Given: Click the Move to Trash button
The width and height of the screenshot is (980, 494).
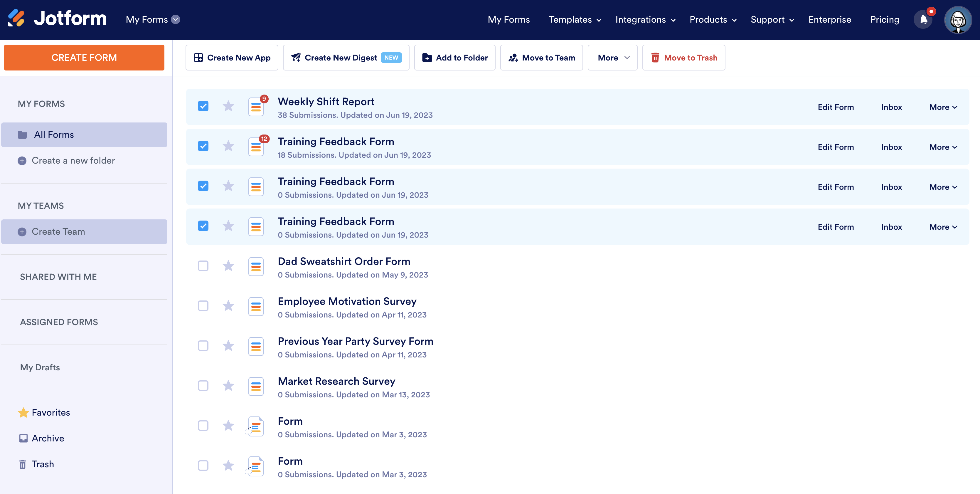Looking at the screenshot, I should pos(684,58).
